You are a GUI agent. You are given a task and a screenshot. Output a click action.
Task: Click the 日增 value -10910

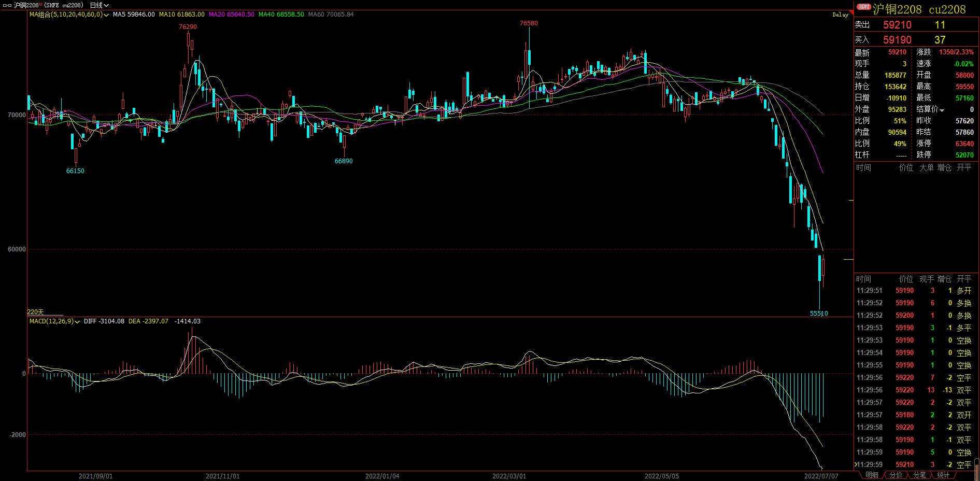[896, 98]
